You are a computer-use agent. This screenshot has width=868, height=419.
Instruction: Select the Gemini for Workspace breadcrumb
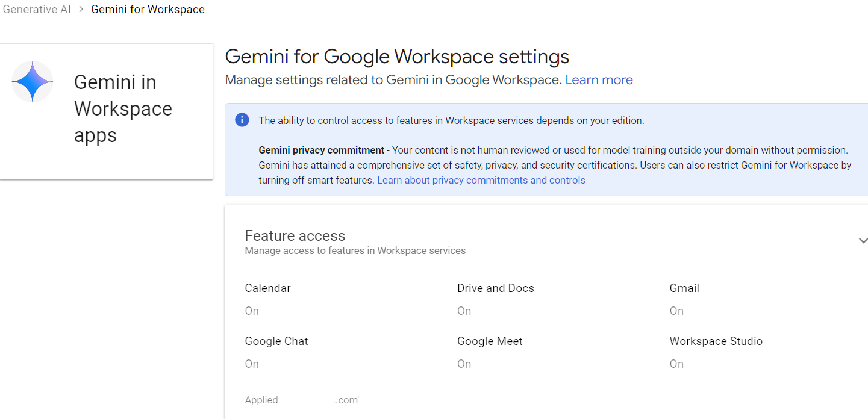[x=148, y=9]
